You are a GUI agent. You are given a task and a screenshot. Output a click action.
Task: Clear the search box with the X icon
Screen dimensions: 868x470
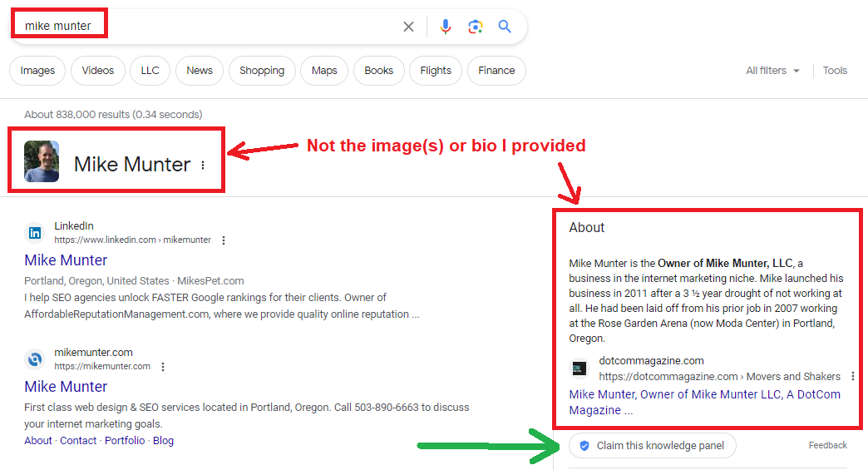408,27
